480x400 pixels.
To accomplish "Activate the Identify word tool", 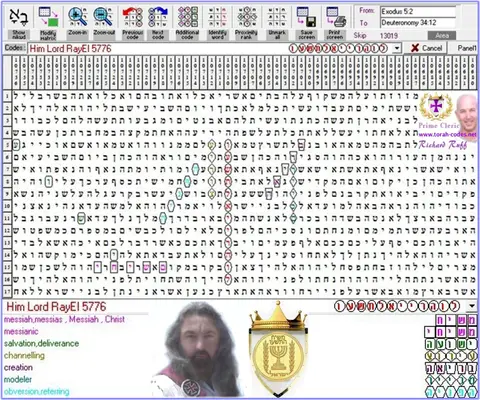I will (217, 17).
